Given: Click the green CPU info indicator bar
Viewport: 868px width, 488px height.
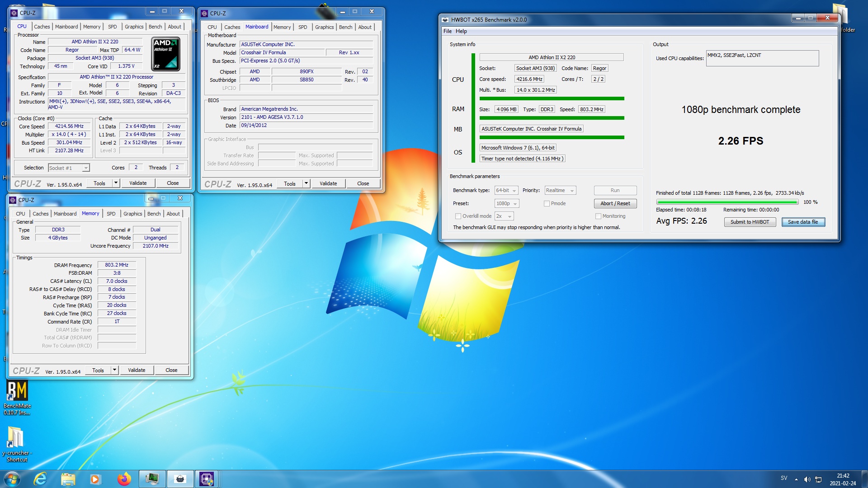Looking at the screenshot, I should tap(552, 99).
